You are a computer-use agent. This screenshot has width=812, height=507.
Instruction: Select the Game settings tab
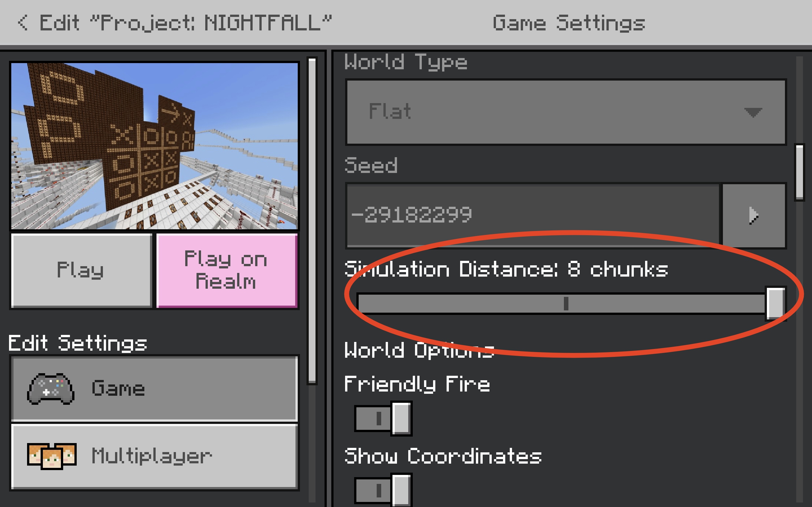(x=154, y=389)
